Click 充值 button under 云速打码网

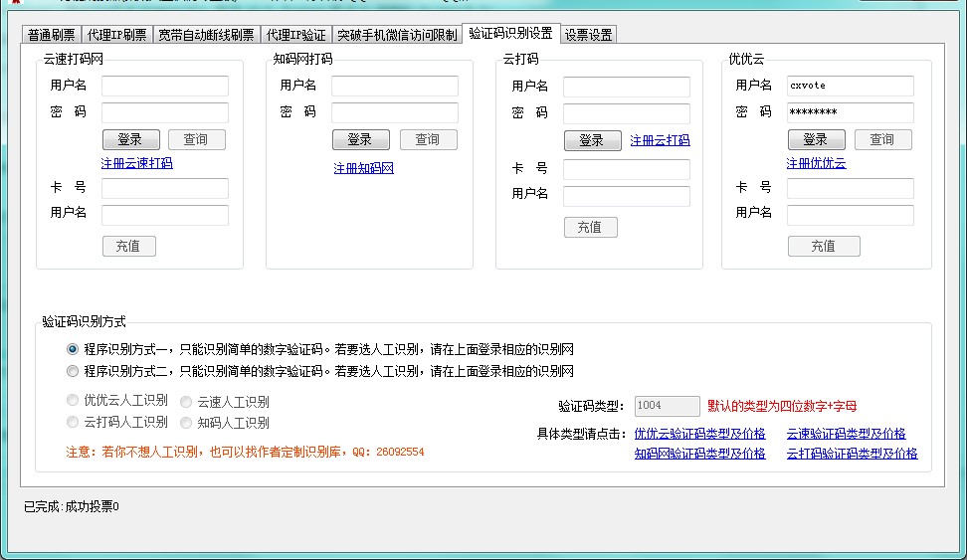pos(128,245)
